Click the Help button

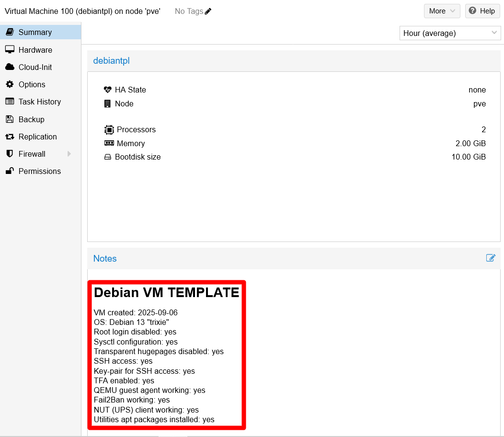click(x=482, y=11)
